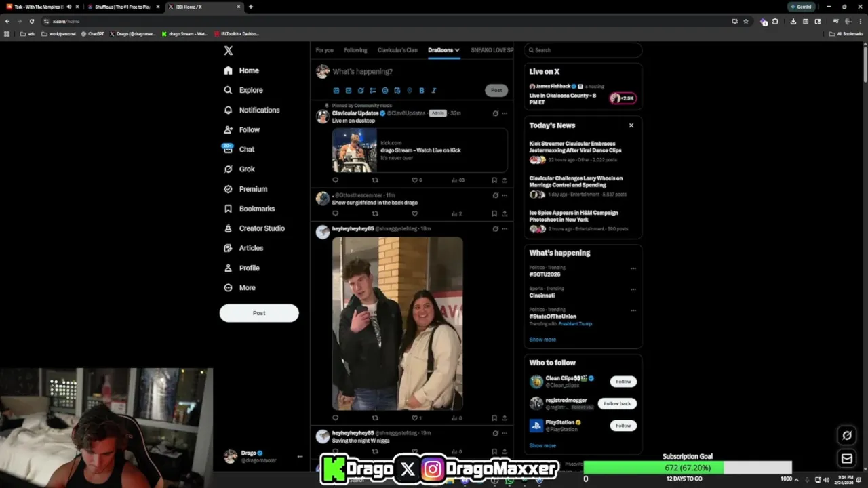Like the Clavicular Updates post
This screenshot has height=488, width=868.
pyautogui.click(x=415, y=180)
